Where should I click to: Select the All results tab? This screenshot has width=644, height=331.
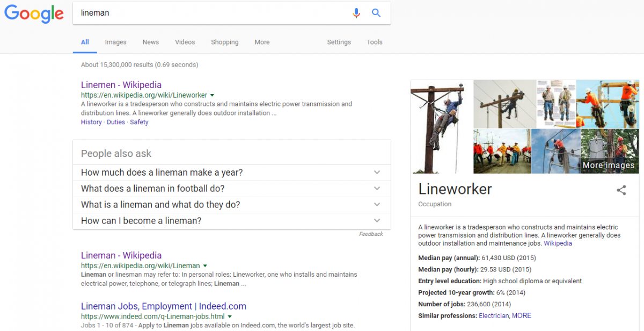point(85,42)
